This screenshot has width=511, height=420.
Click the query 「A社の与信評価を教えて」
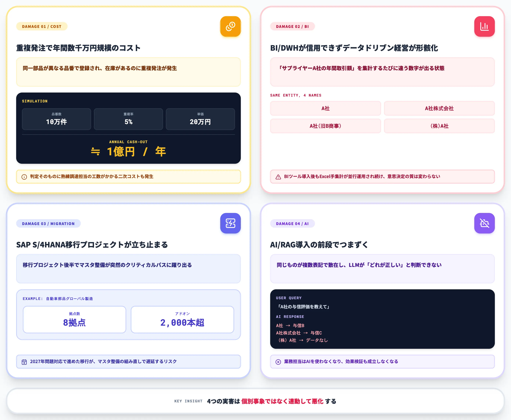[303, 307]
